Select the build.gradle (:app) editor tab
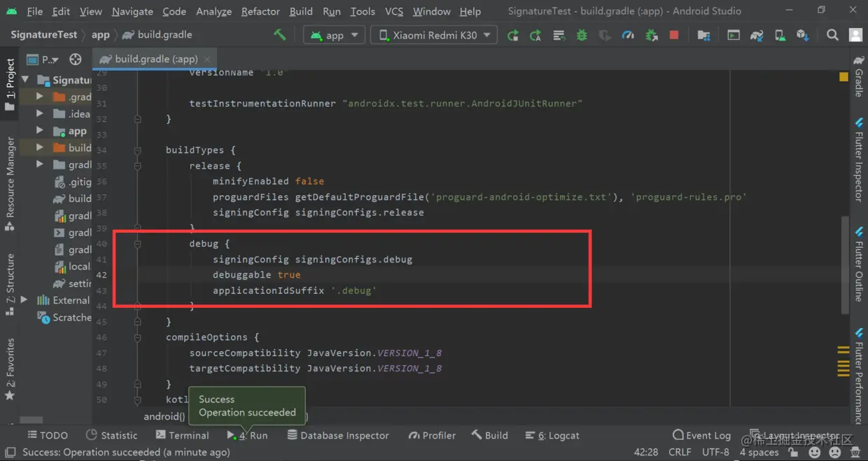This screenshot has width=868, height=461. [154, 59]
